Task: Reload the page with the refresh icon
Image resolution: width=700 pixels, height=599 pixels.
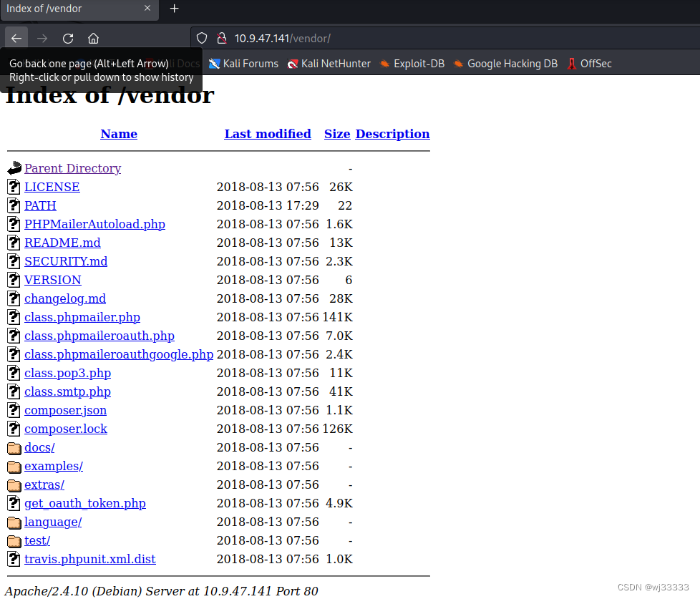Action: pyautogui.click(x=68, y=39)
